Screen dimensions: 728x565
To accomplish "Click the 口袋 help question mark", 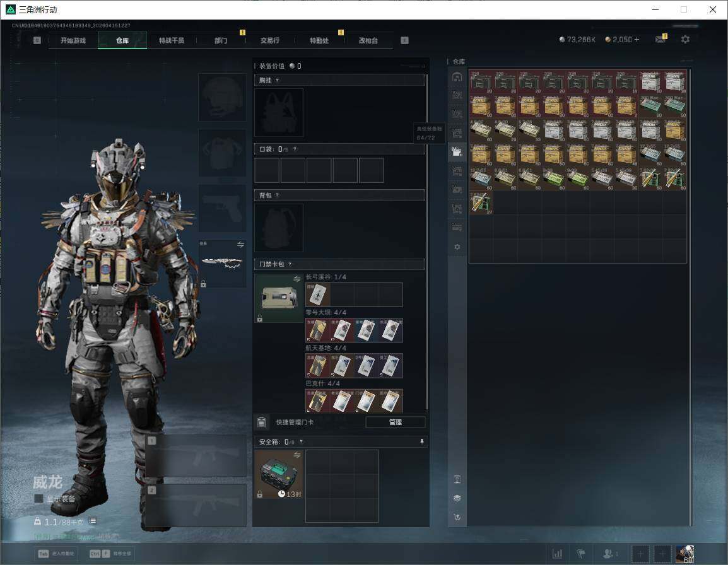I will tap(295, 149).
